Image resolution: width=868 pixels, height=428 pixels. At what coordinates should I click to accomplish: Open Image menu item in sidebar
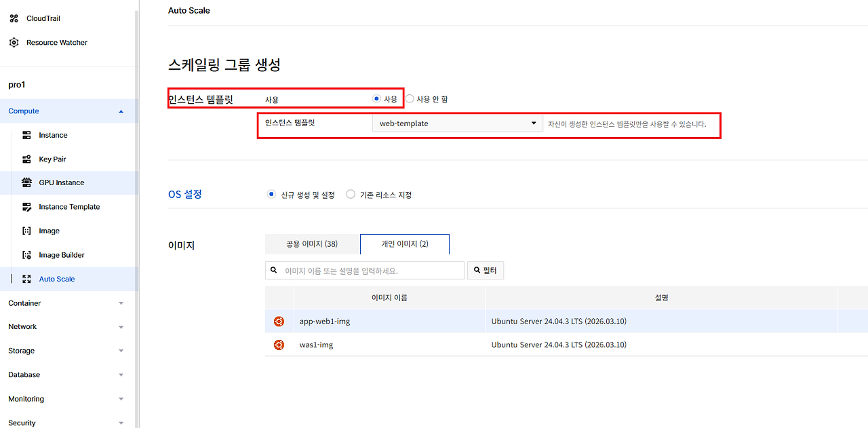coord(49,231)
